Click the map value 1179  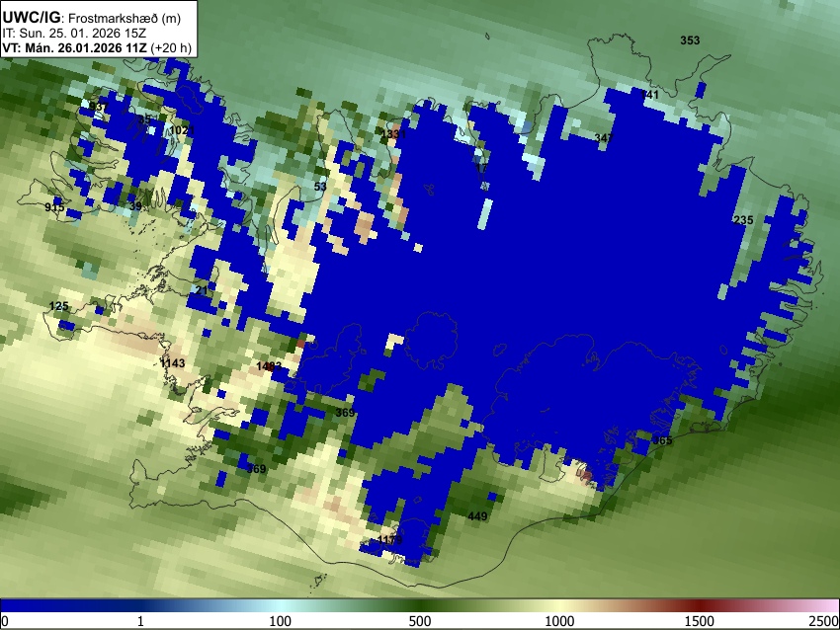[389, 539]
